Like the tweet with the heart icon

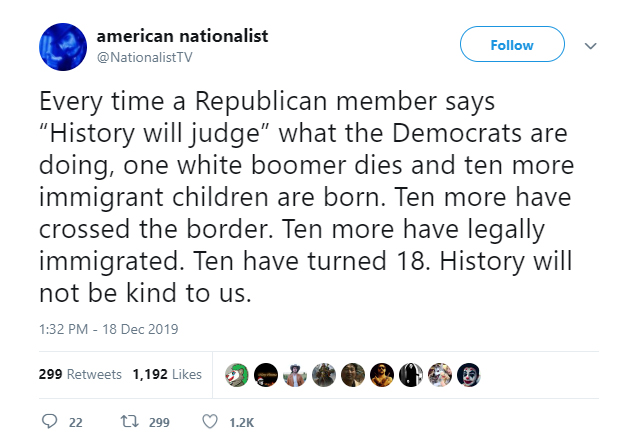pos(209,422)
